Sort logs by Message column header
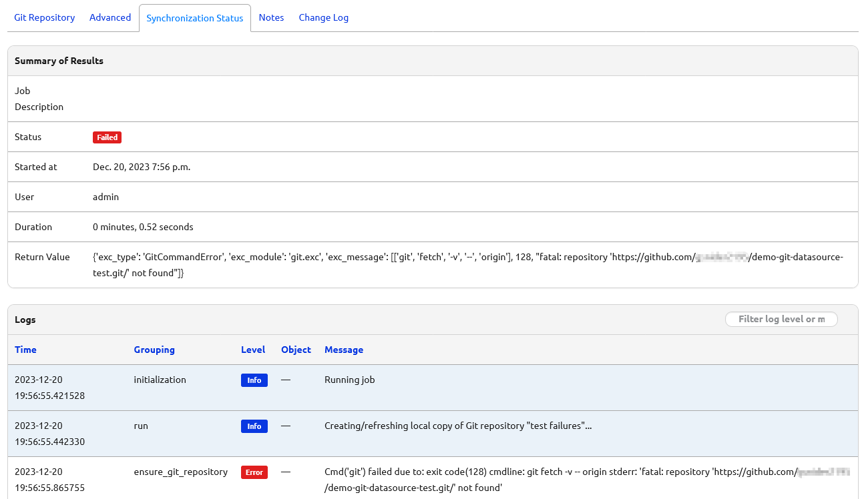868x499 pixels. (x=344, y=350)
